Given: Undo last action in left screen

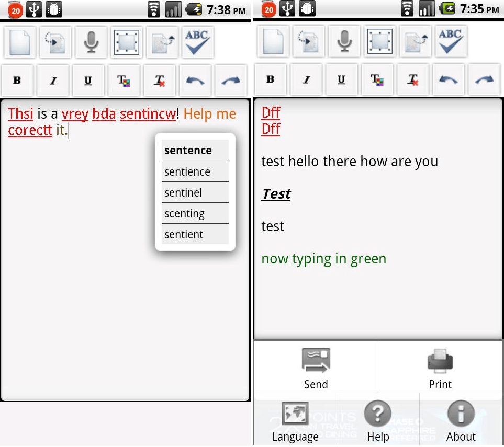Looking at the screenshot, I should (195, 81).
